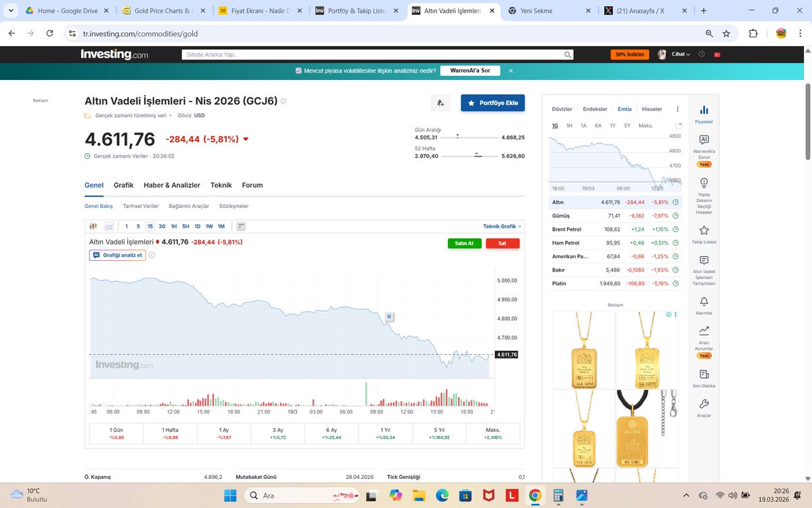Click the Portföye Ekle button
Viewport: 812px width, 508px height.
(x=493, y=103)
